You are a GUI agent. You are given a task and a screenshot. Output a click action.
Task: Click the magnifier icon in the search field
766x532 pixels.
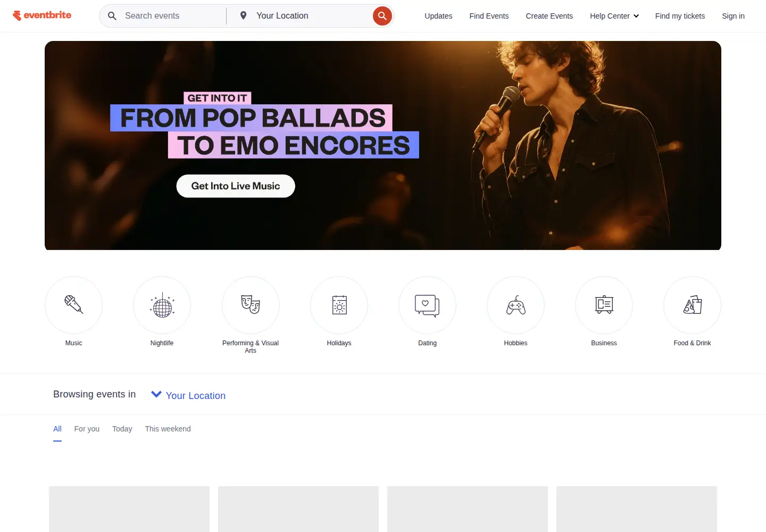click(112, 16)
